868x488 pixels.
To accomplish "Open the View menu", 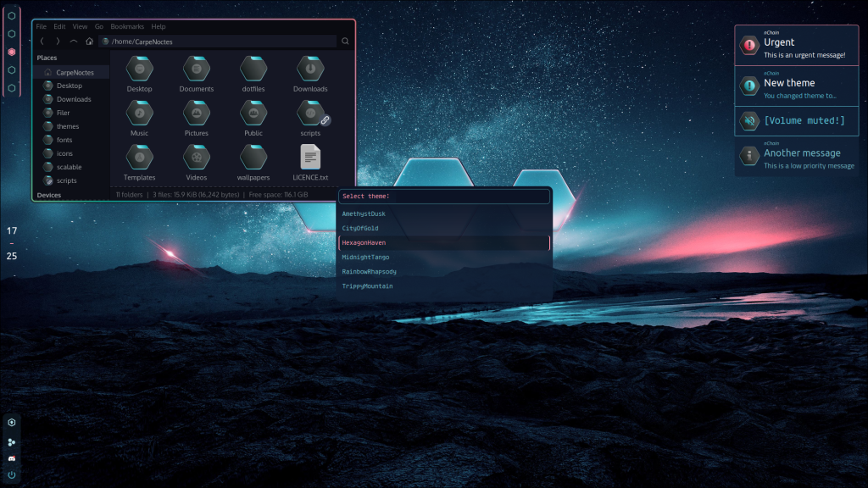I will coord(80,26).
